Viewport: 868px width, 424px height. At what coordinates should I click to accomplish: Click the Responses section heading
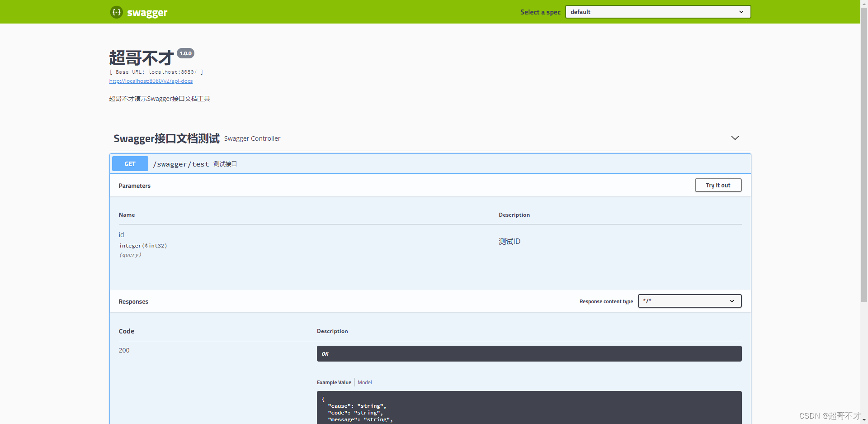pyautogui.click(x=133, y=302)
